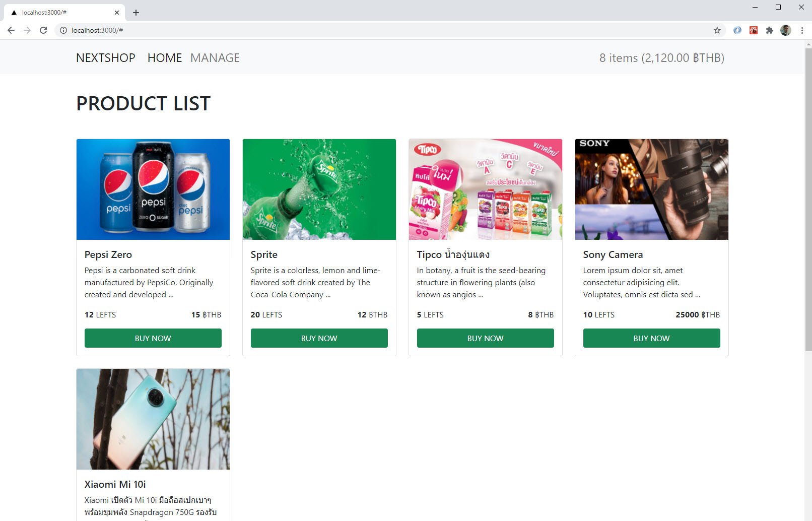Click the page's vertical scrollbar thumb
The image size is (812, 521).
point(808,200)
